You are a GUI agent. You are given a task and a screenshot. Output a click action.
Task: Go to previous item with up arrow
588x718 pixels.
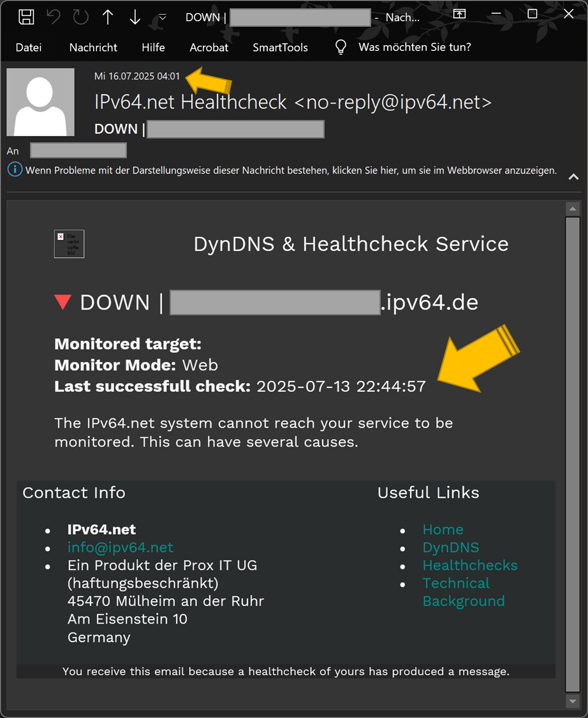[108, 17]
